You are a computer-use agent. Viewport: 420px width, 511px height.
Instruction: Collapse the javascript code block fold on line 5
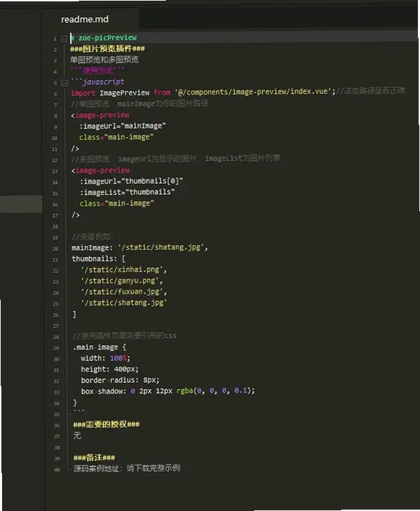[x=64, y=83]
